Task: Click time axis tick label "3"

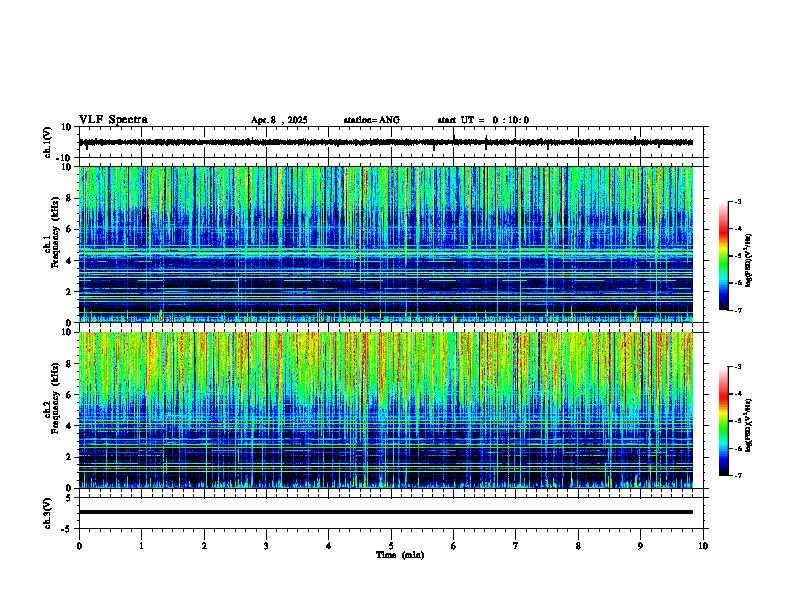Action: tap(266, 546)
